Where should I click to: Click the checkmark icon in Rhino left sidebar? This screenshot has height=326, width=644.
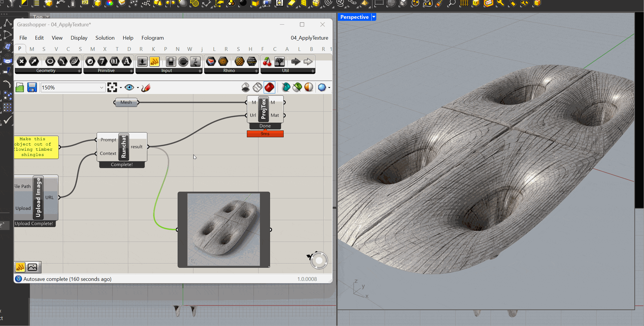(7, 120)
